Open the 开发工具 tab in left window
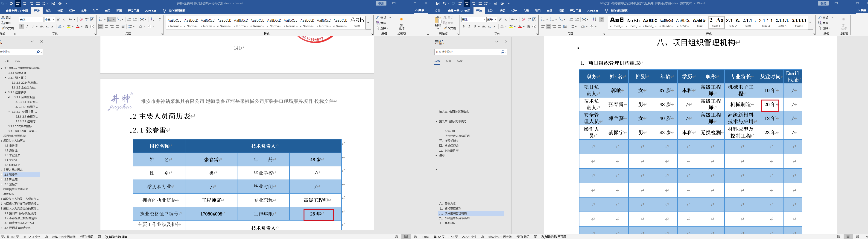Screen dimensions: 868x239 134,11
